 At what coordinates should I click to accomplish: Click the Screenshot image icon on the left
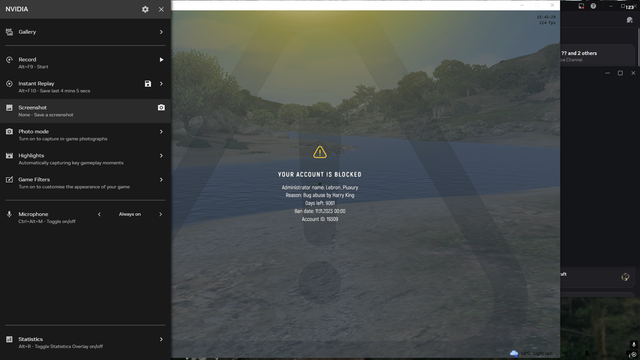tap(9, 108)
